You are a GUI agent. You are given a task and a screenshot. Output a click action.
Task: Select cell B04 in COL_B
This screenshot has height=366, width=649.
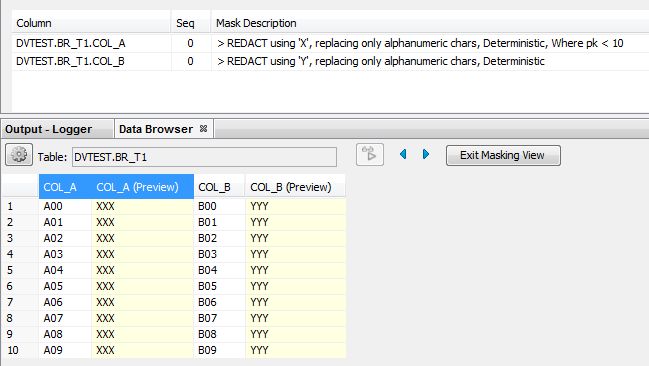pos(219,270)
